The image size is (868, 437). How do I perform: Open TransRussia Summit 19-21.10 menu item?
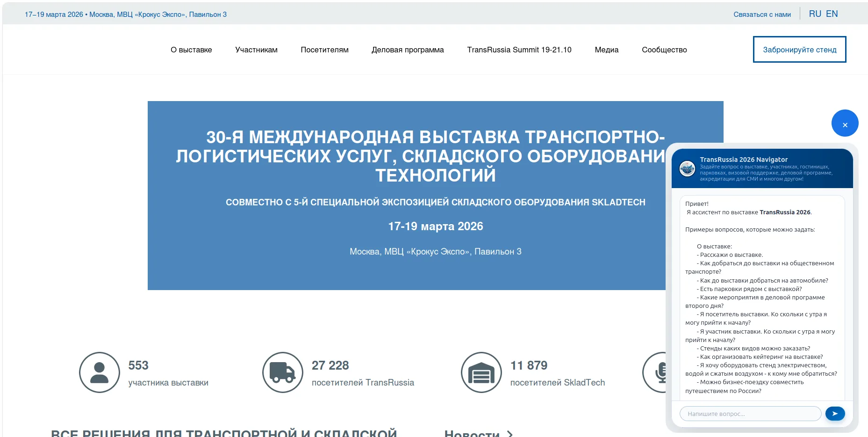(519, 50)
